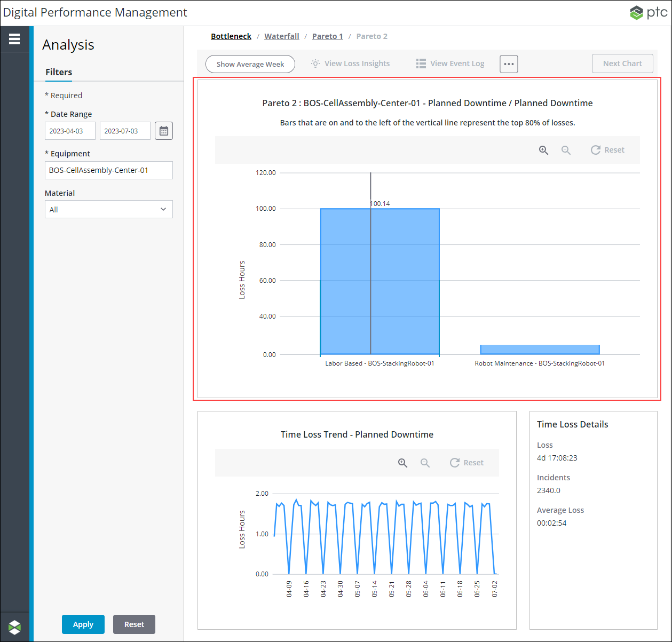Zoom out on the Pareto 2 chart

coord(566,150)
